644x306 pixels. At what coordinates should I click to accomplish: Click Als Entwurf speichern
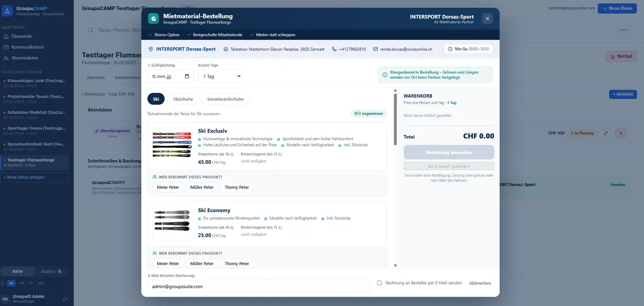449,166
